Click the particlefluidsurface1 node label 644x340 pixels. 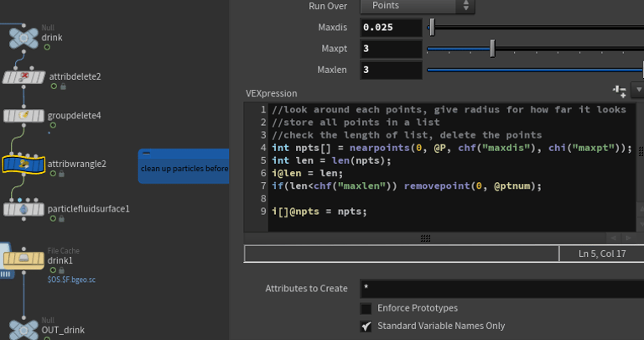(89, 209)
